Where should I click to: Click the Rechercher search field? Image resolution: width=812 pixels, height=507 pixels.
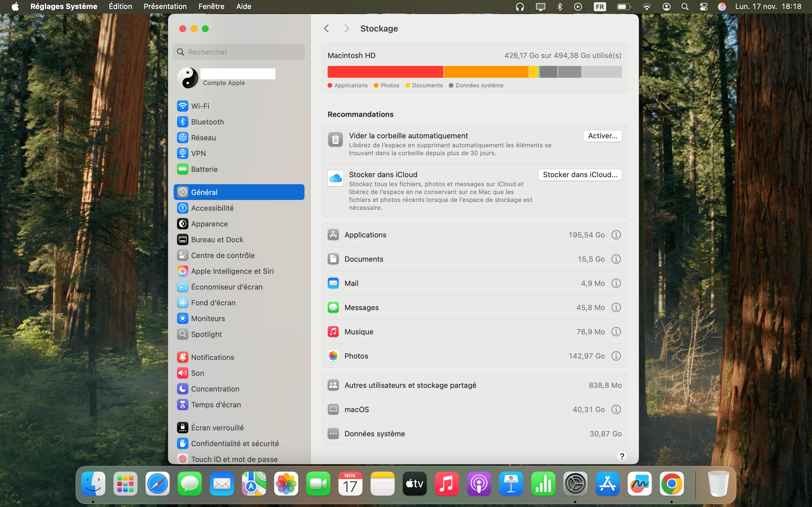(239, 52)
